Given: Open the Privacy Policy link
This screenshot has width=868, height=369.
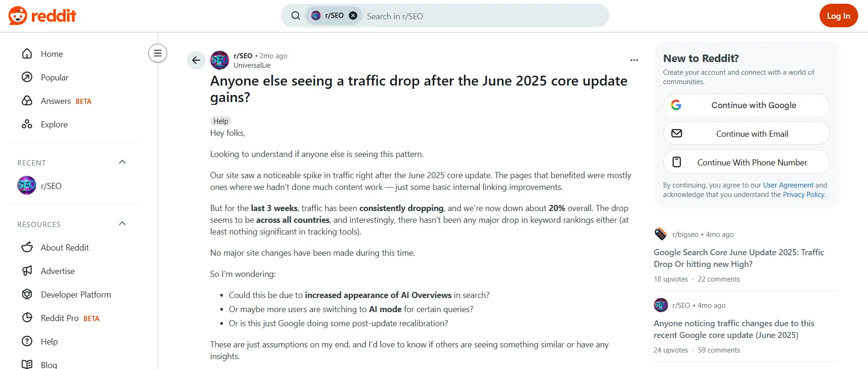Looking at the screenshot, I should [803, 194].
